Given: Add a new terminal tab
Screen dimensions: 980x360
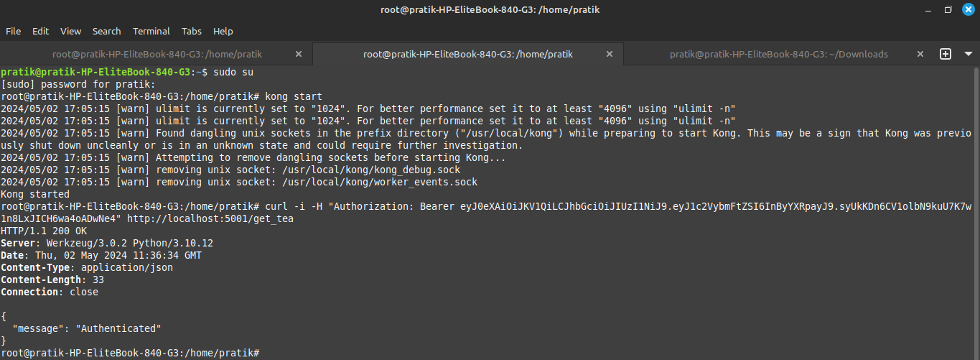Looking at the screenshot, I should click(946, 54).
